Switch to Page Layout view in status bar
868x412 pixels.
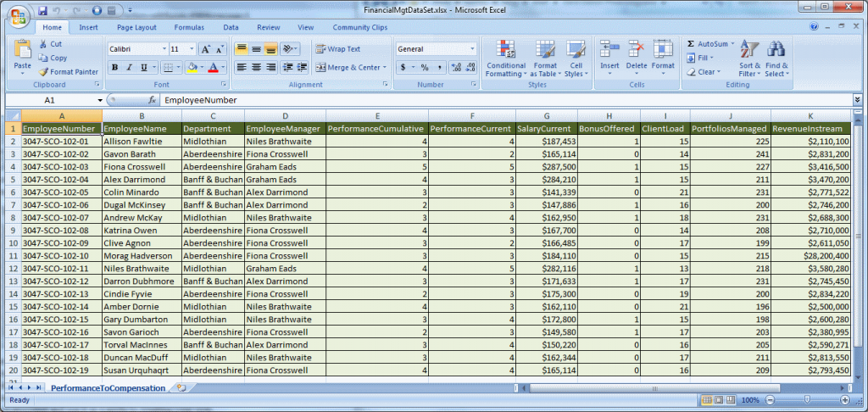(718, 400)
